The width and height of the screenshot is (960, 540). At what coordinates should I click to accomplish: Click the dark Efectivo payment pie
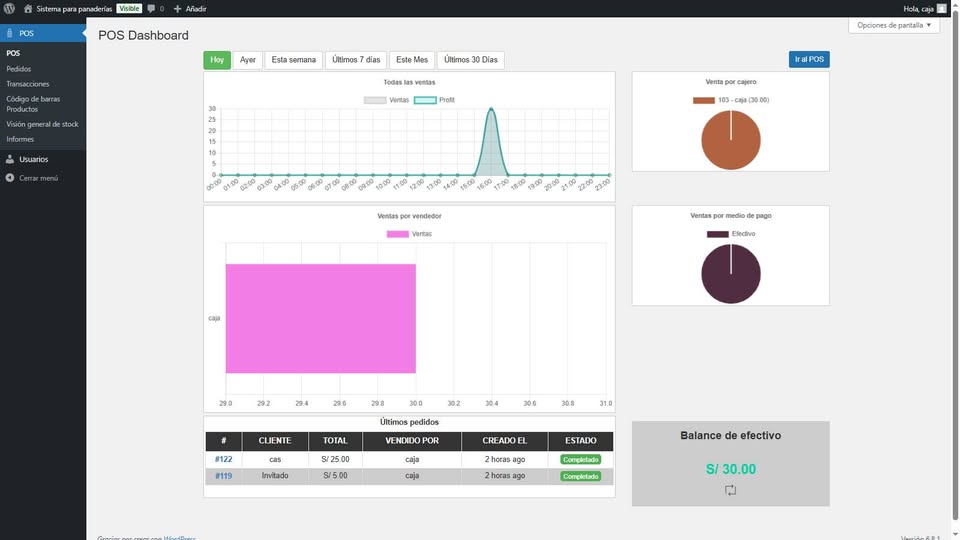[730, 274]
